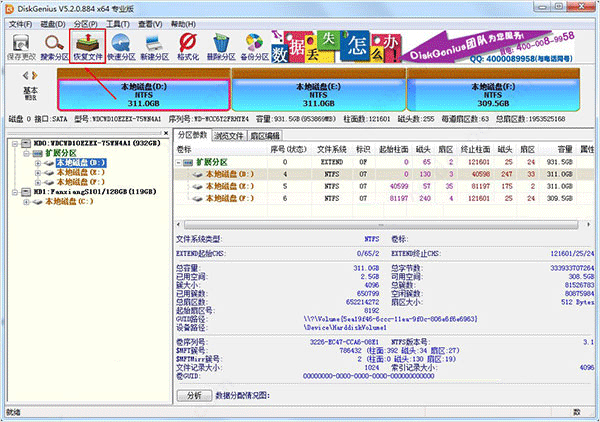Screen dimensions: 600x422
Task: Open the Search Partition (搜索分区) tool
Action: tap(54, 47)
